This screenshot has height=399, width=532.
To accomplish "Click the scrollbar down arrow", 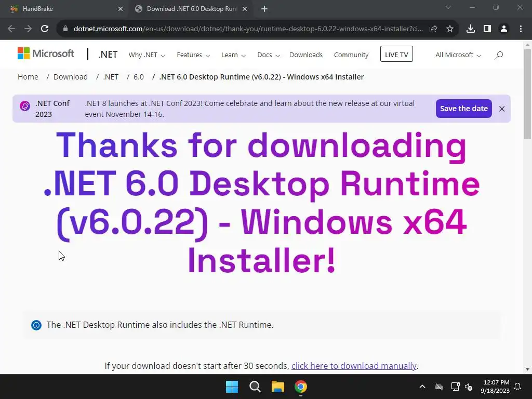I will (527, 369).
